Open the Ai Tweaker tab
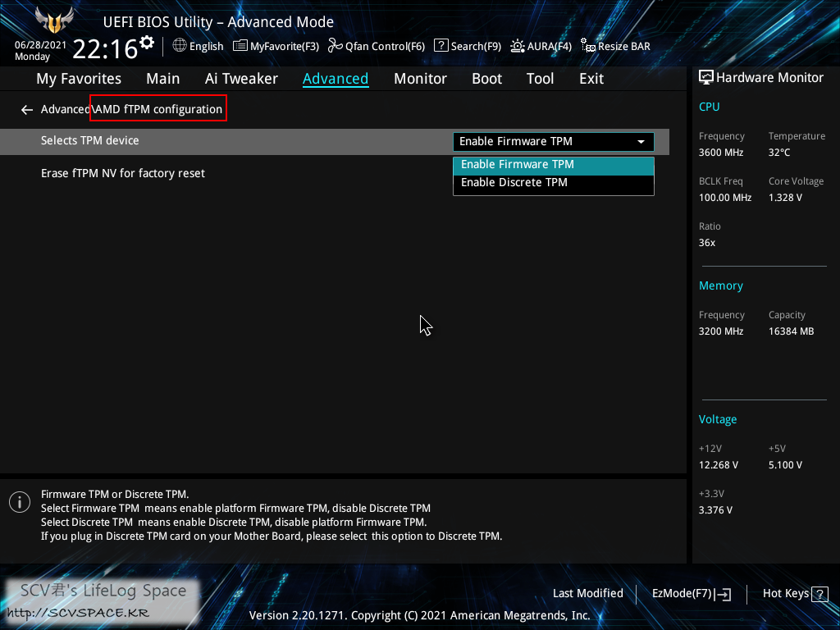Viewport: 840px width, 630px height. 241,79
